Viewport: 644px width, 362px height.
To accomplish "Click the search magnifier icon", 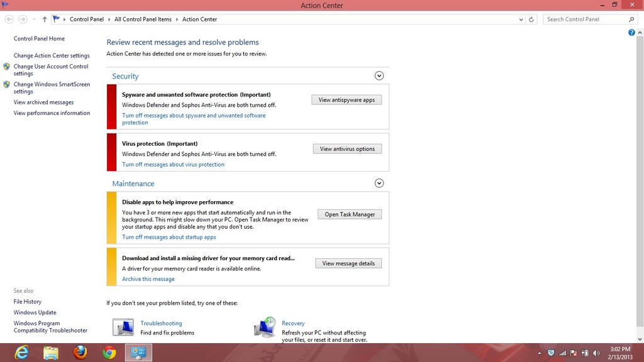I will tap(631, 19).
